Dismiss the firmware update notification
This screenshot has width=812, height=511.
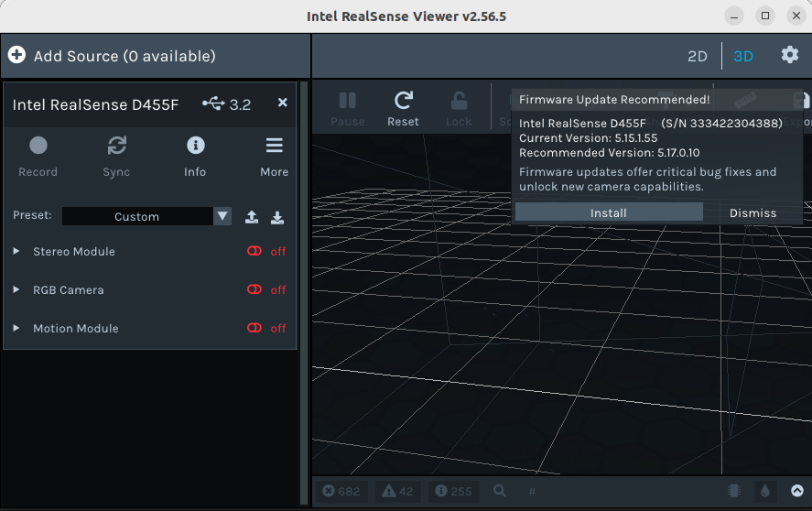point(752,212)
